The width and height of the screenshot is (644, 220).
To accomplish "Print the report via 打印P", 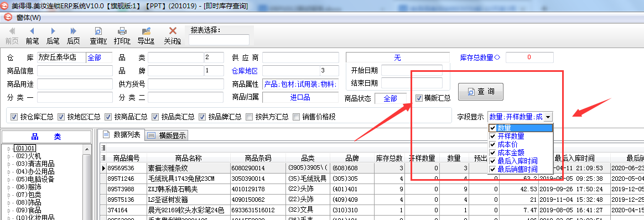I will coord(122,36).
